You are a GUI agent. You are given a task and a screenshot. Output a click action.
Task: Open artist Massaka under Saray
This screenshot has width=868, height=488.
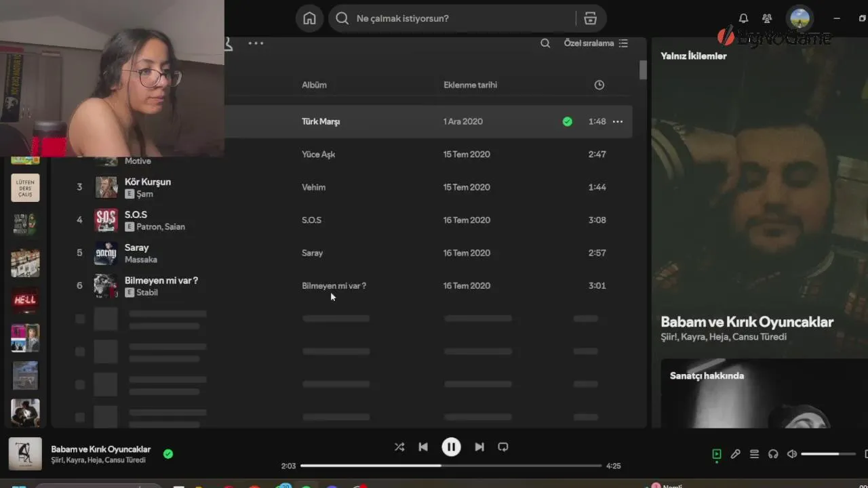[140, 260]
